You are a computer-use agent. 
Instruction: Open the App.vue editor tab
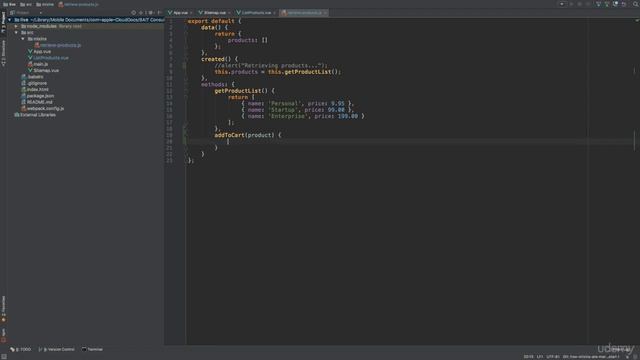(x=180, y=13)
